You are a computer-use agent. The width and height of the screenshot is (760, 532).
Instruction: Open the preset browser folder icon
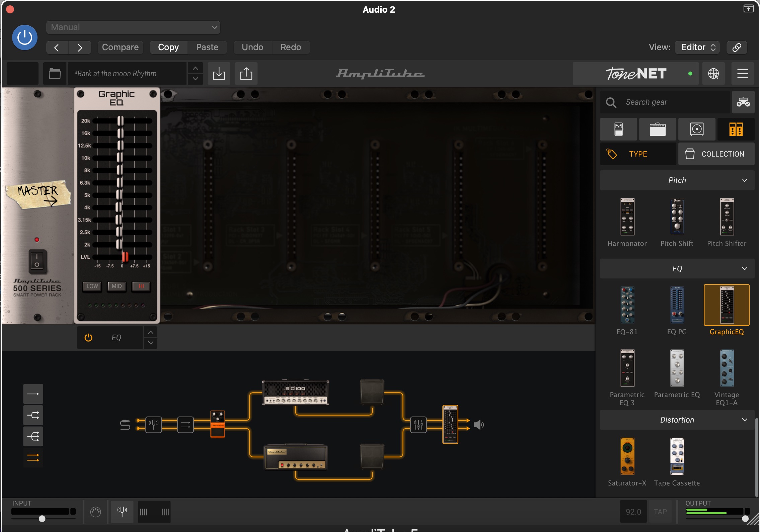coord(55,74)
